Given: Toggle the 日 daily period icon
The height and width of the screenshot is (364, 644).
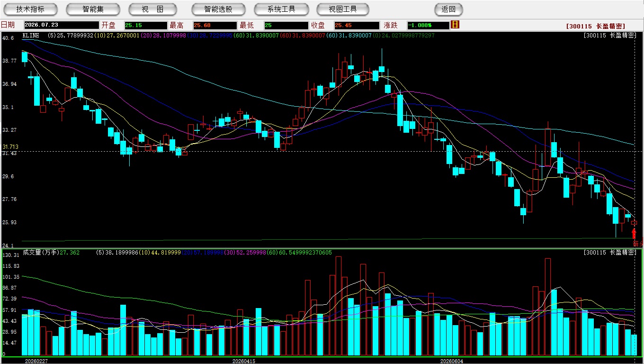Looking at the screenshot, I should tap(455, 25).
